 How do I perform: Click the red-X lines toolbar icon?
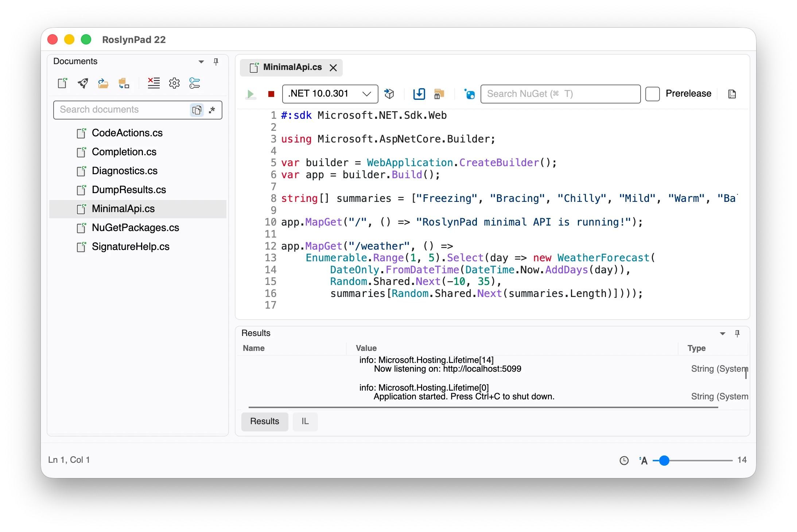click(x=153, y=83)
